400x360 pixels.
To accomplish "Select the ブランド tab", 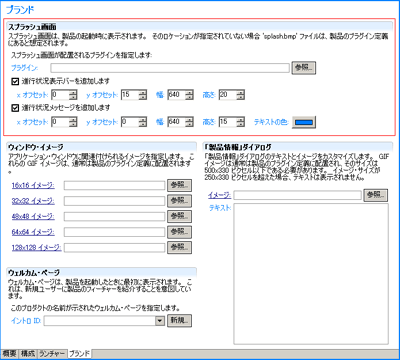I will click(80, 353).
